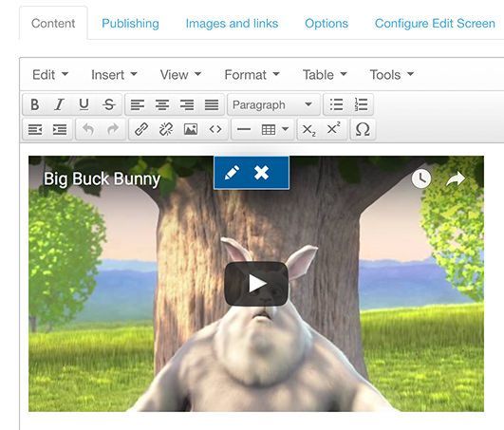Toggle bold formatting
Screen dimensions: 504x430
(x=35, y=104)
